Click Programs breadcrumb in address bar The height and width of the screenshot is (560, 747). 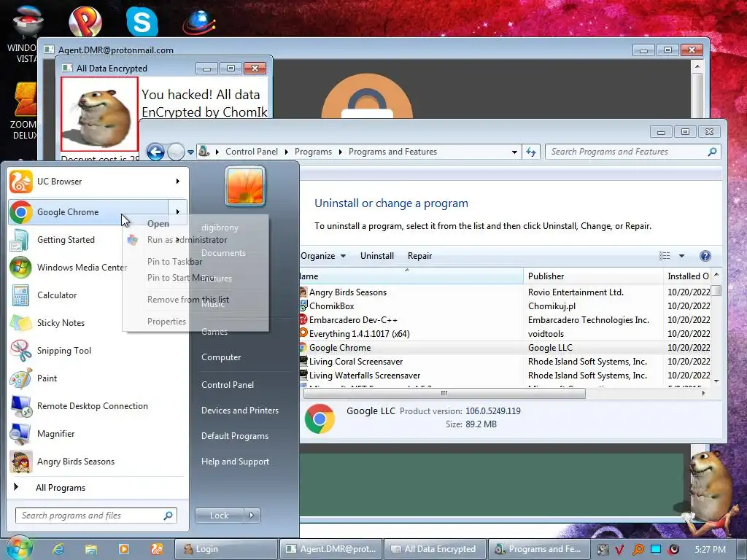313,152
